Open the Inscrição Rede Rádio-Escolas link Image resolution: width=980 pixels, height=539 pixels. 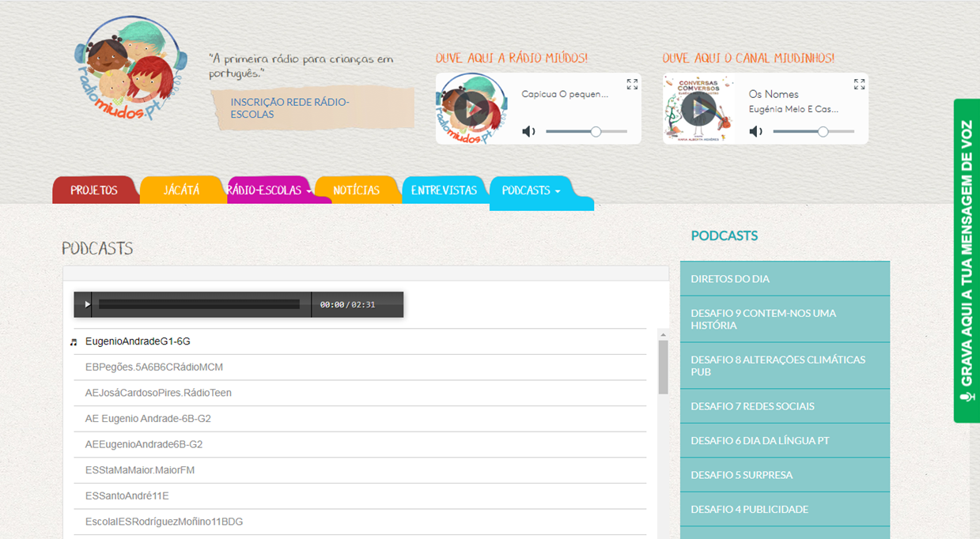coord(291,107)
